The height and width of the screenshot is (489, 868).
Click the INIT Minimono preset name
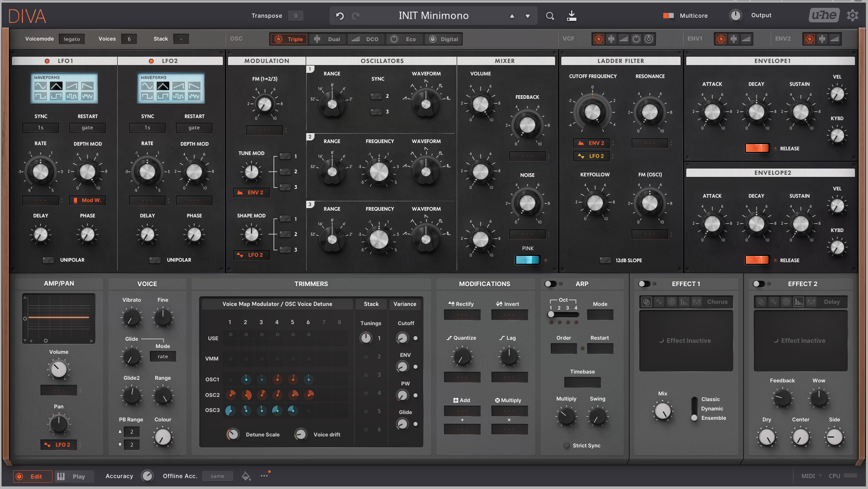(x=434, y=16)
